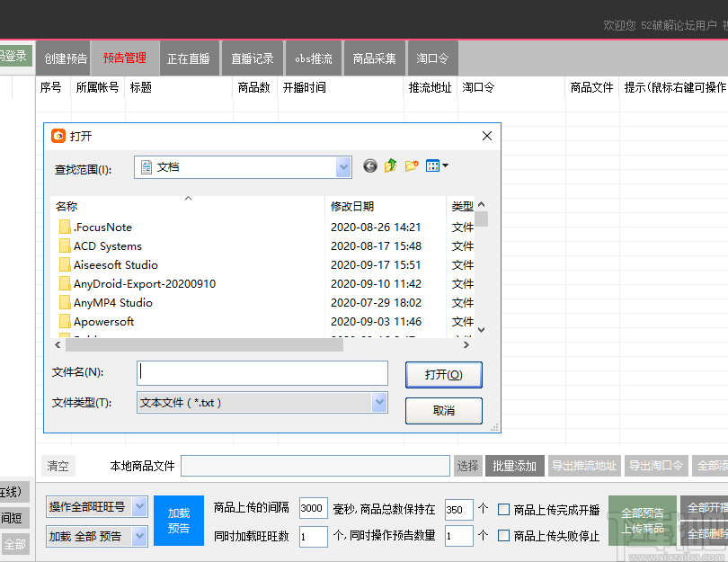Expand the 文件类型 filter dropdown
Viewport: 728px width, 562px height.
(379, 403)
